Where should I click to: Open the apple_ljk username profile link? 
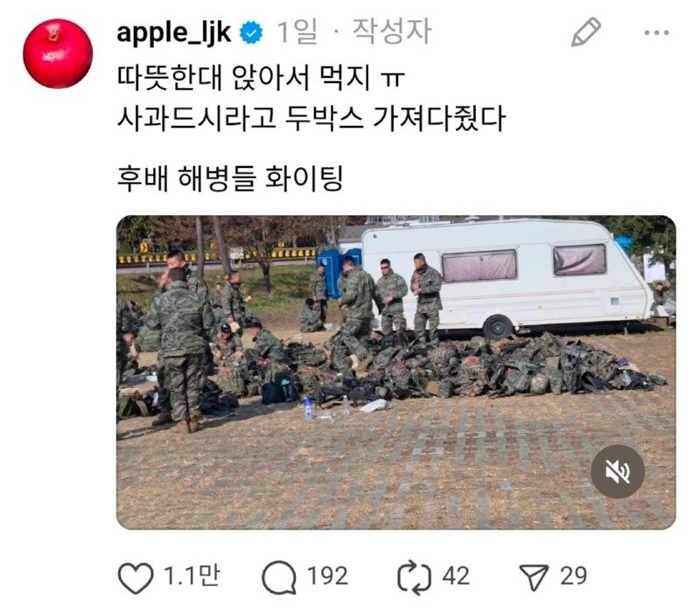[x=173, y=32]
